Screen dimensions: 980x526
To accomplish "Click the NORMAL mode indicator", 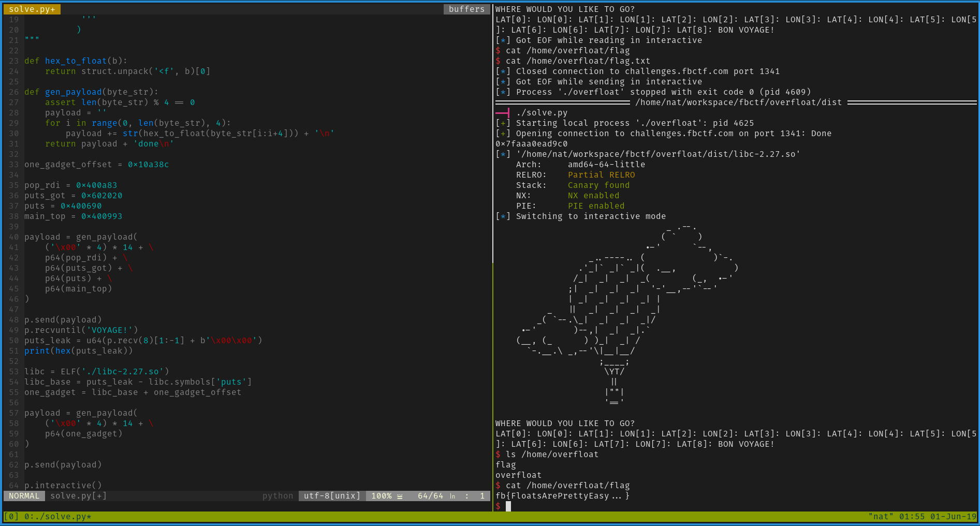I will point(24,496).
